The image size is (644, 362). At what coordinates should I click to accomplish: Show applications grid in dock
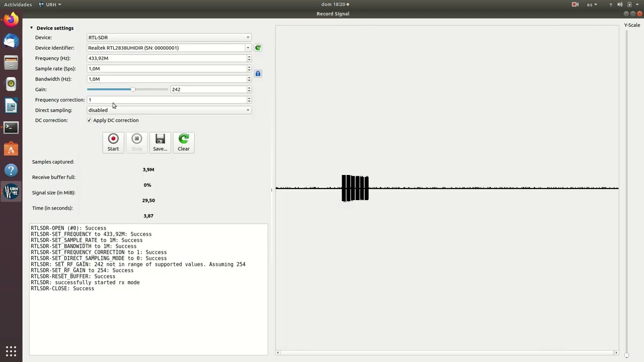pos(11,351)
